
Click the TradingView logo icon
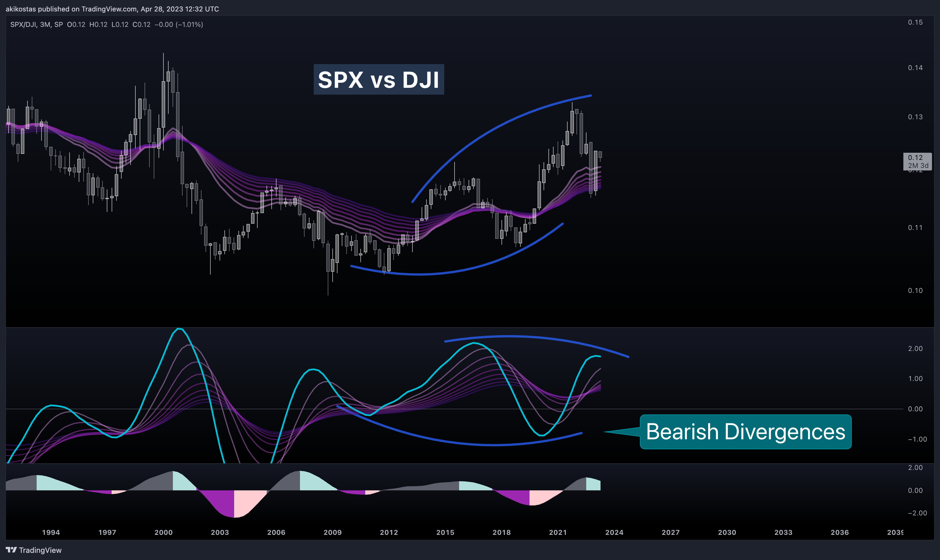click(11, 550)
